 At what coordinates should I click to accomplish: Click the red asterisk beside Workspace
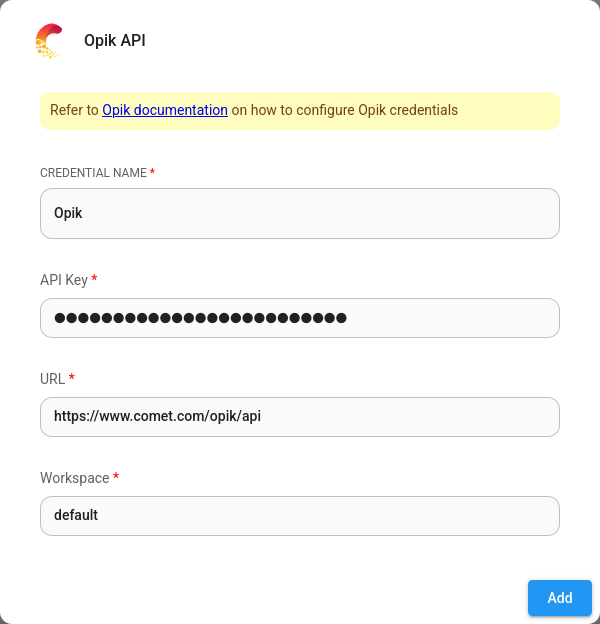point(116,478)
